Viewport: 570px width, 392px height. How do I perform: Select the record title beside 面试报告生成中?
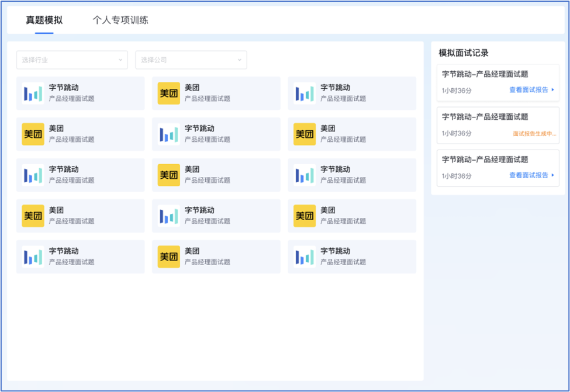485,117
